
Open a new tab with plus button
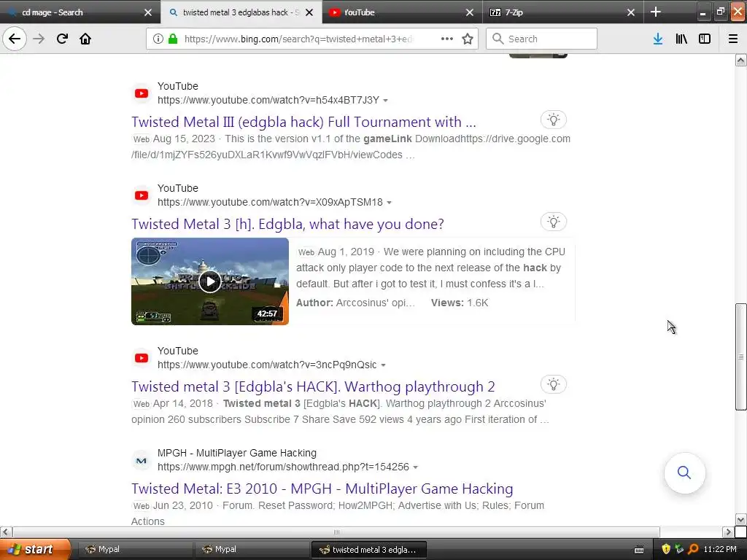[x=656, y=12]
